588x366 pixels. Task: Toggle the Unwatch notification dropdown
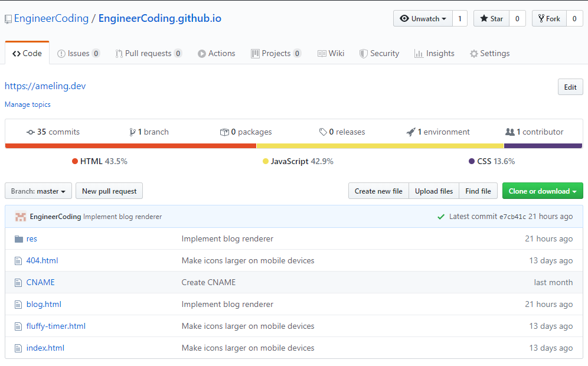423,19
